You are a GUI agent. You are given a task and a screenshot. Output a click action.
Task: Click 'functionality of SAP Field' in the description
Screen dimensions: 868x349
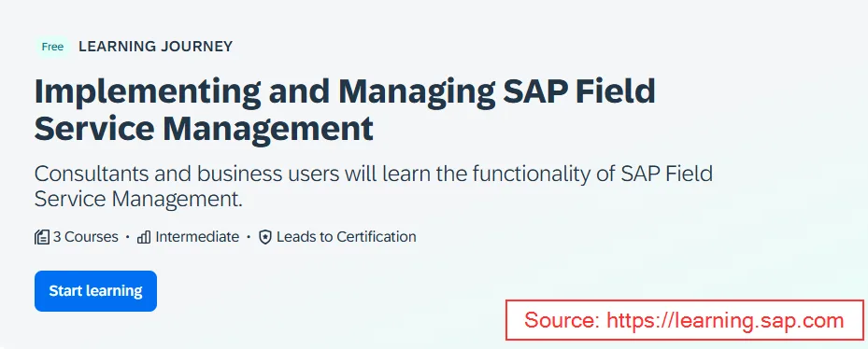pos(591,174)
